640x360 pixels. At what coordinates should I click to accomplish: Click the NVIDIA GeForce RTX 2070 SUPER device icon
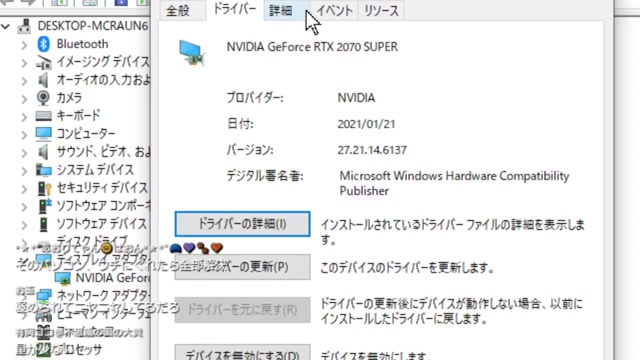tap(191, 53)
